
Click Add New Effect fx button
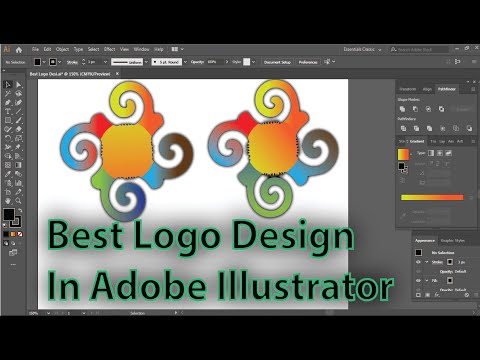[x=436, y=295]
